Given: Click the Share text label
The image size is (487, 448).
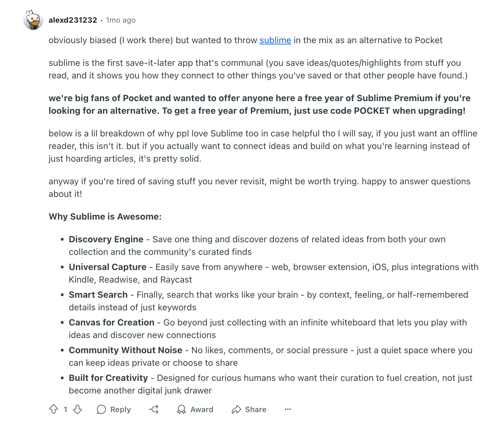Looking at the screenshot, I should point(256,409).
